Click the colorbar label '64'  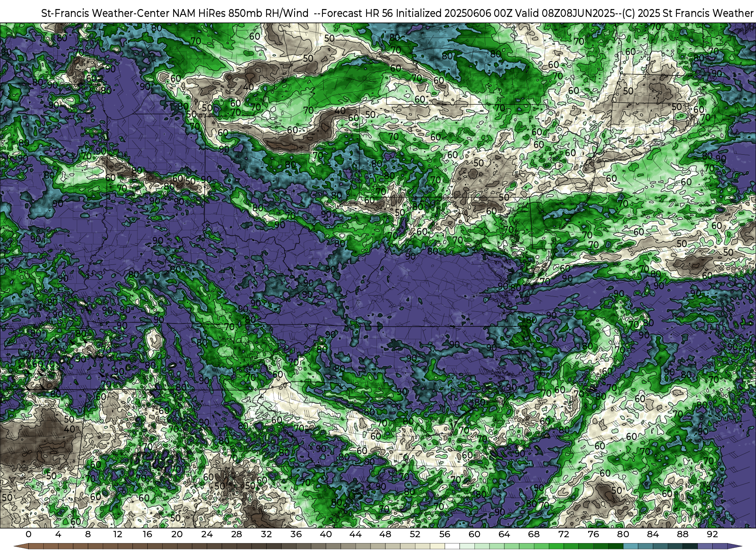coord(504,534)
